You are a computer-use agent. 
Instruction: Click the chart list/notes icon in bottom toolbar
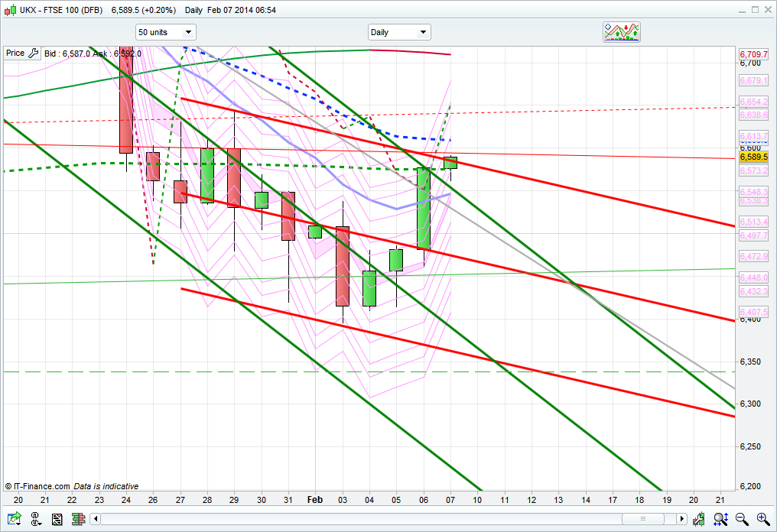coord(57,519)
